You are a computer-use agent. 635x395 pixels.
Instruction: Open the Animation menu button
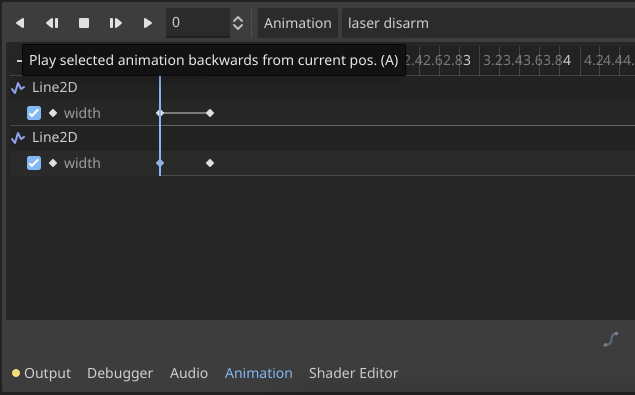point(298,23)
